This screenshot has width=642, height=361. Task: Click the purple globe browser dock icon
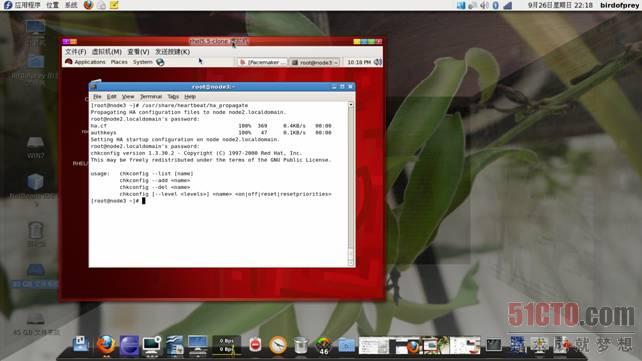click(x=129, y=345)
